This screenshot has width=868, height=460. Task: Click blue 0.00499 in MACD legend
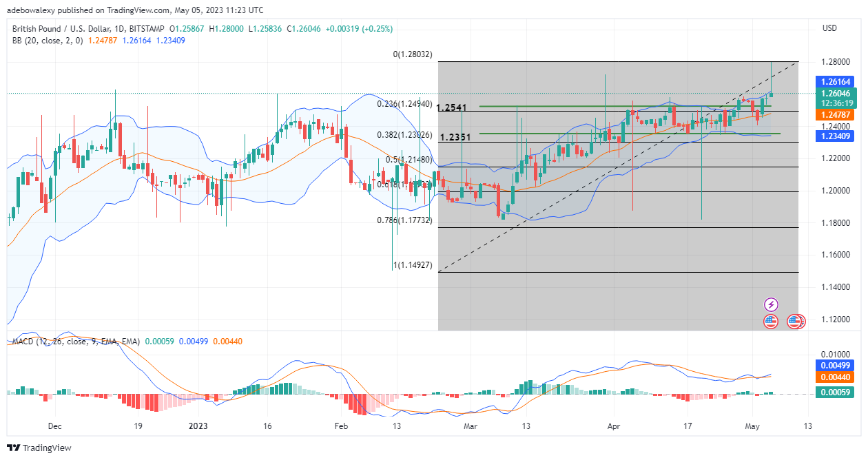click(194, 341)
